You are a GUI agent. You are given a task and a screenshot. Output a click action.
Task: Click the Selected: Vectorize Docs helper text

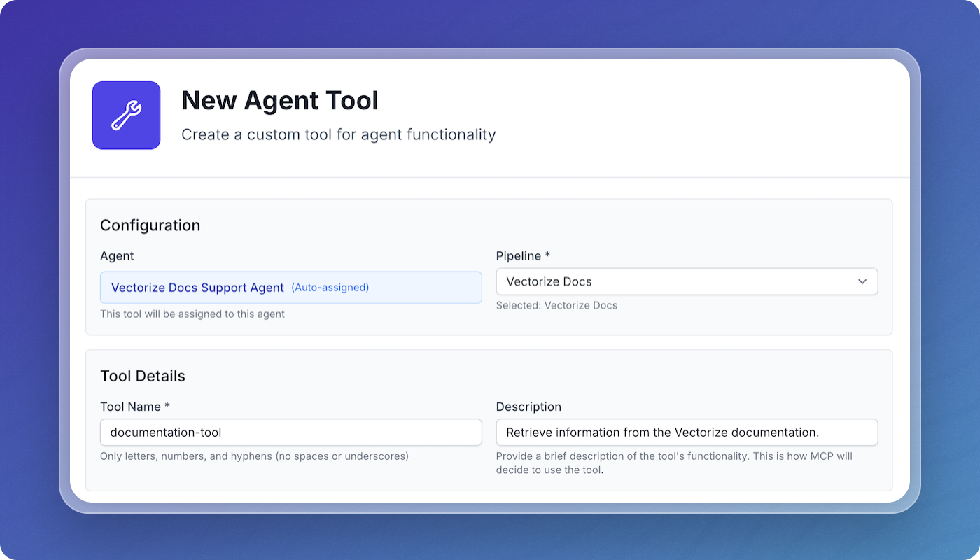click(x=556, y=305)
